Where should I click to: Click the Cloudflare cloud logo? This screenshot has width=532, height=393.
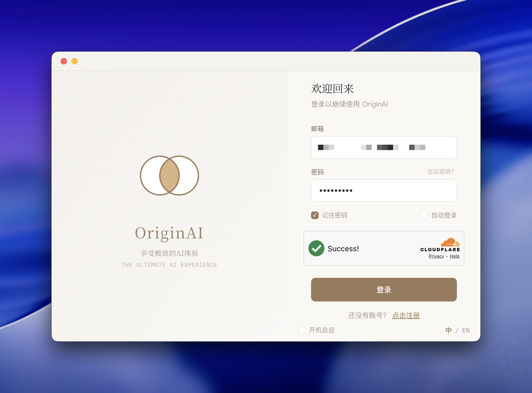450,242
